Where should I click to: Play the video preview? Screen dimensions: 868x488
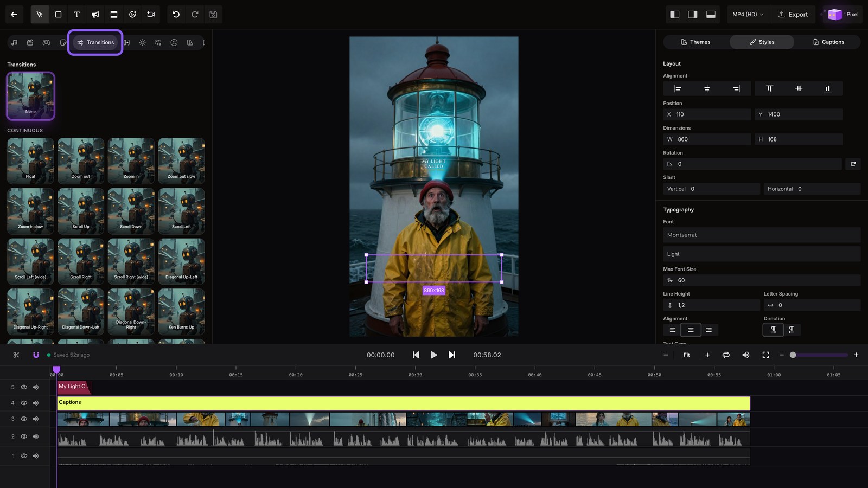[433, 355]
